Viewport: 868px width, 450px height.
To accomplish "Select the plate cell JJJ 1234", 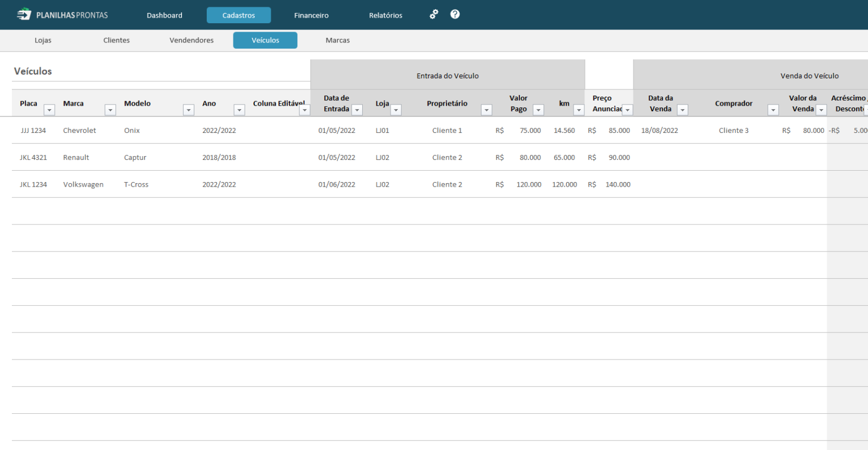I will pyautogui.click(x=33, y=131).
